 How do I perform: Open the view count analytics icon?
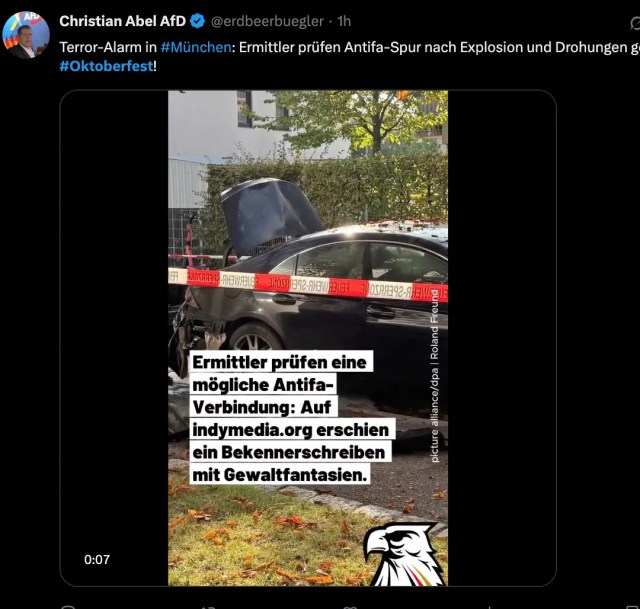coord(490,607)
